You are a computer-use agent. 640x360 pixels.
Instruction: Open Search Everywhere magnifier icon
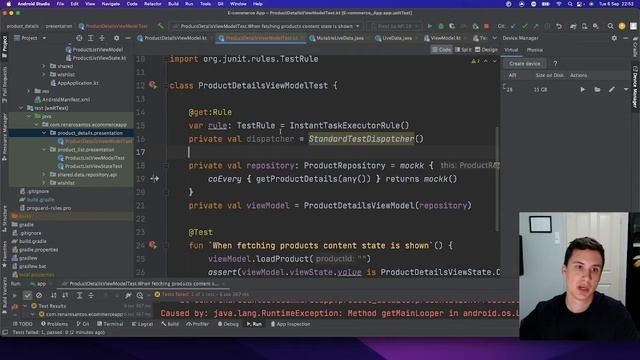(x=610, y=26)
